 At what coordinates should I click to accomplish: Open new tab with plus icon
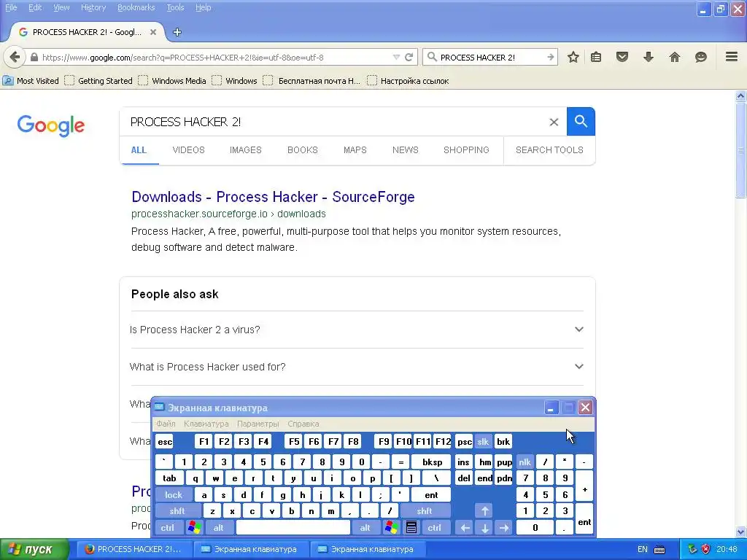(x=177, y=32)
